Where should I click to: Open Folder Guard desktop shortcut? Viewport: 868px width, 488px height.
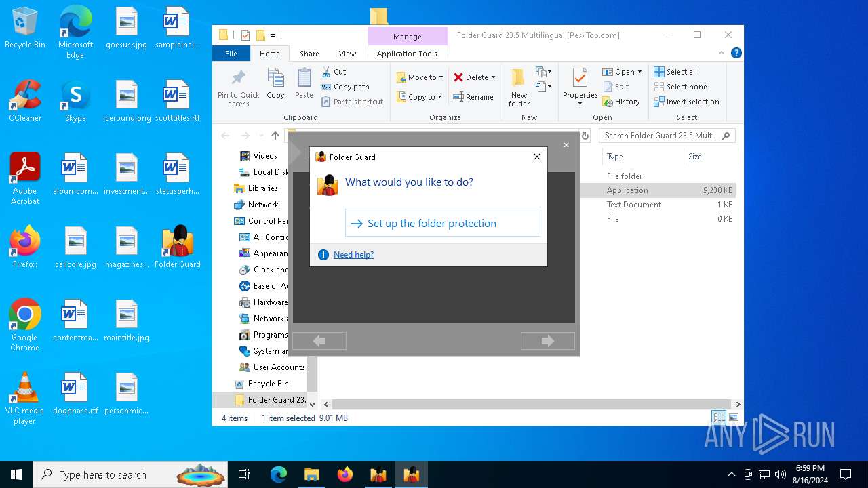(178, 247)
